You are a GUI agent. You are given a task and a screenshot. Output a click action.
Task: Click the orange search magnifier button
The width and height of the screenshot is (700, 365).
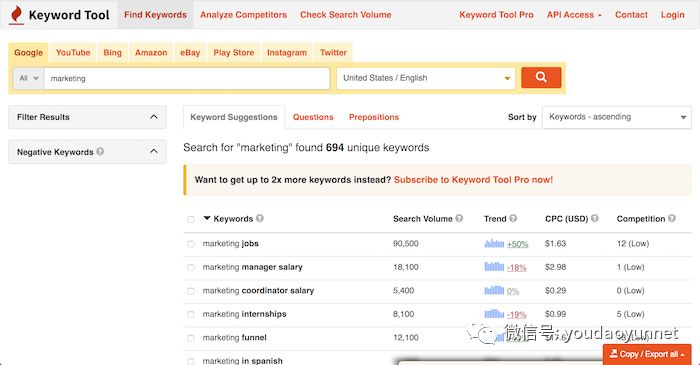tap(541, 77)
